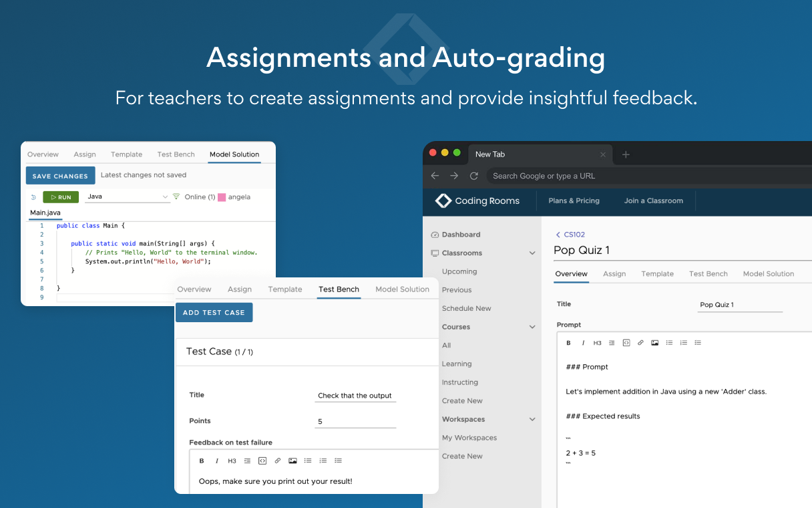Go back in the browser
Image resolution: width=812 pixels, height=508 pixels.
(x=435, y=176)
